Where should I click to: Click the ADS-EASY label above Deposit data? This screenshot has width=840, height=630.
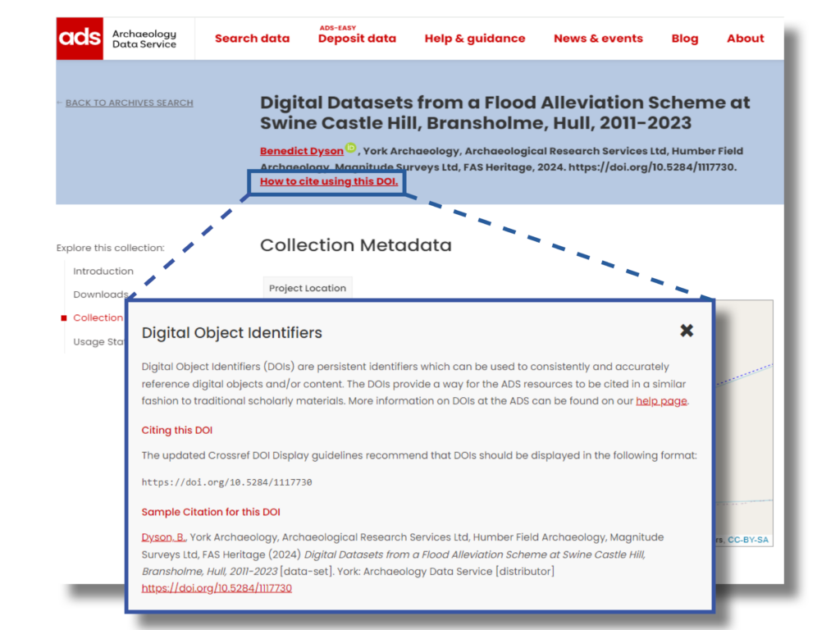point(337,27)
